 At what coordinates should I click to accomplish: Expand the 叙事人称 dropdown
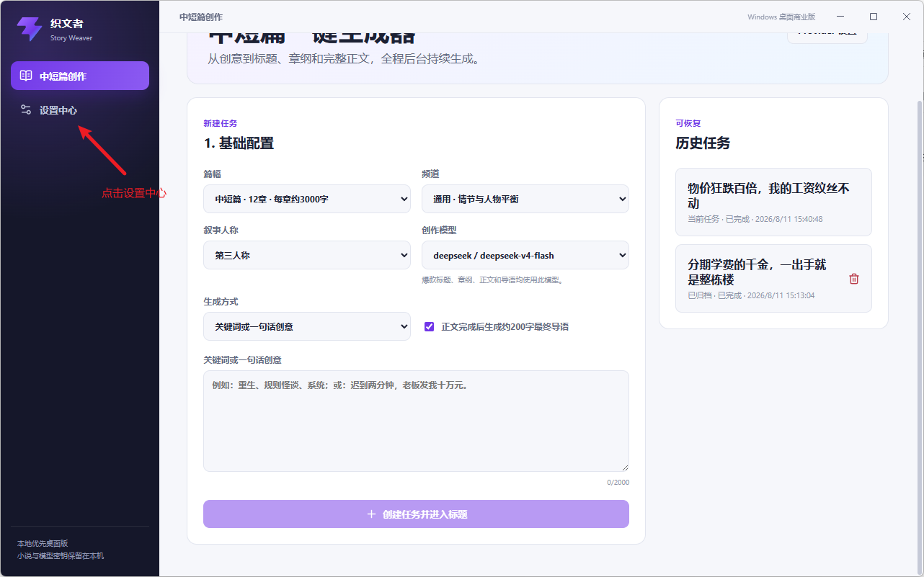pyautogui.click(x=307, y=255)
